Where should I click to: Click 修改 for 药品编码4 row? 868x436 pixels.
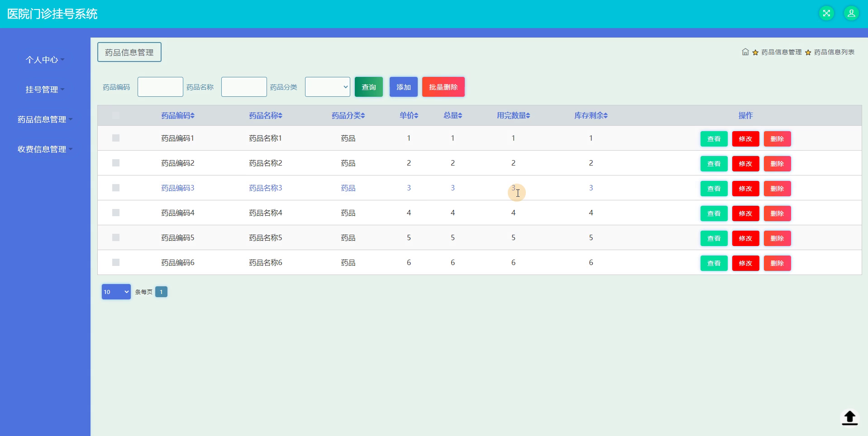746,213
